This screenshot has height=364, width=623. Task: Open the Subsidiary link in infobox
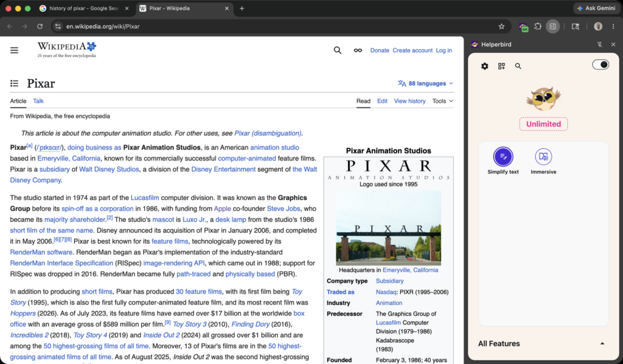tap(389, 281)
